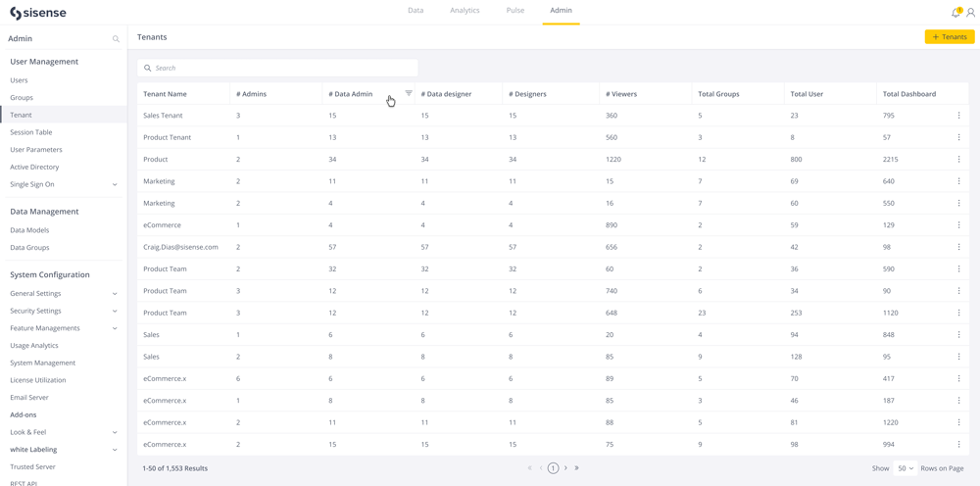Click the tenants Search field
The height and width of the screenshot is (486, 980).
coord(277,68)
